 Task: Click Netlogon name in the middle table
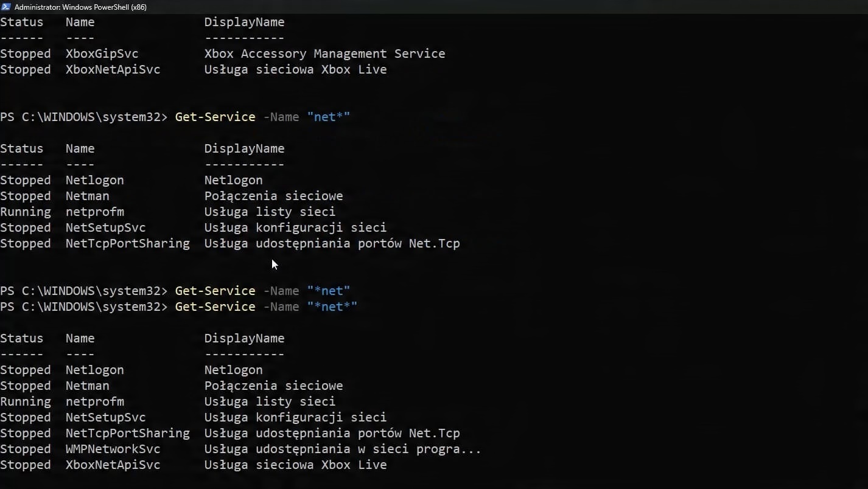(x=94, y=180)
